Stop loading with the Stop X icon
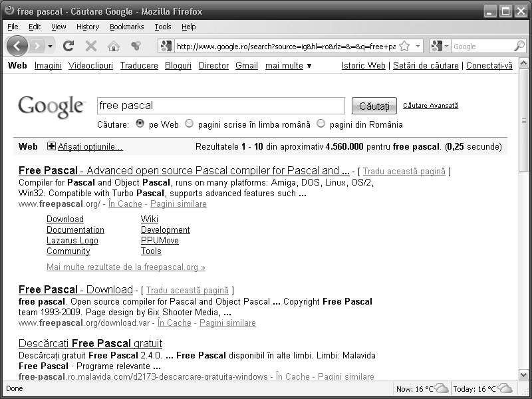The image size is (532, 399). [91, 46]
